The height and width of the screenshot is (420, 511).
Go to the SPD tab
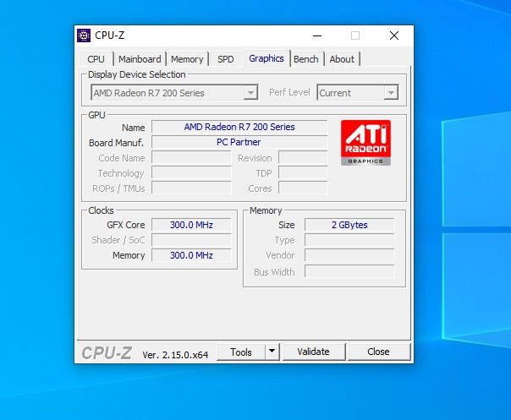click(x=226, y=59)
